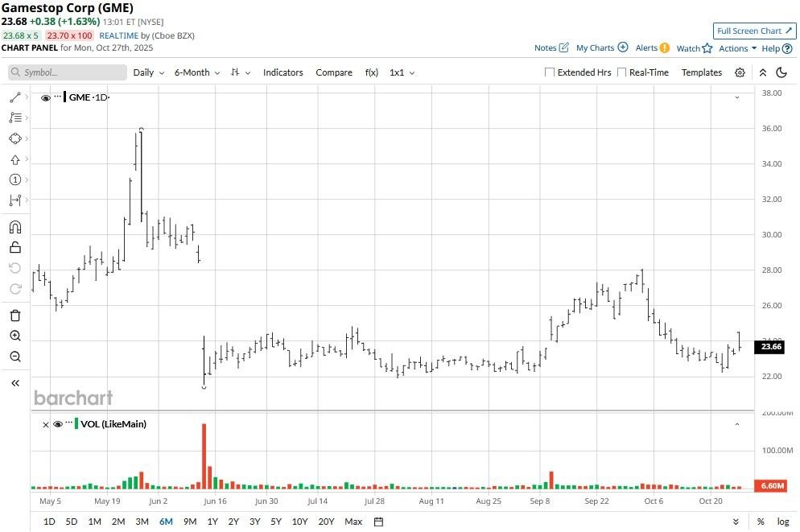Zoom in on the chart
This screenshot has height=532, width=800.
pyautogui.click(x=15, y=336)
